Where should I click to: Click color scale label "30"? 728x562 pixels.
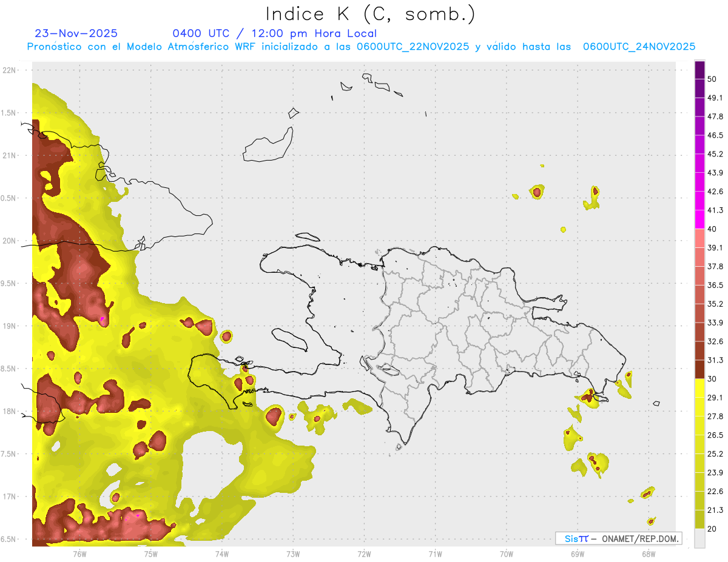tap(712, 379)
